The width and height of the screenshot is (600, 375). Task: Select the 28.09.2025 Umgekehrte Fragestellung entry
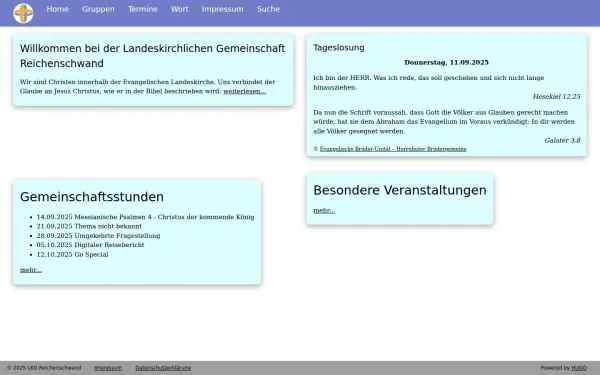tap(98, 236)
